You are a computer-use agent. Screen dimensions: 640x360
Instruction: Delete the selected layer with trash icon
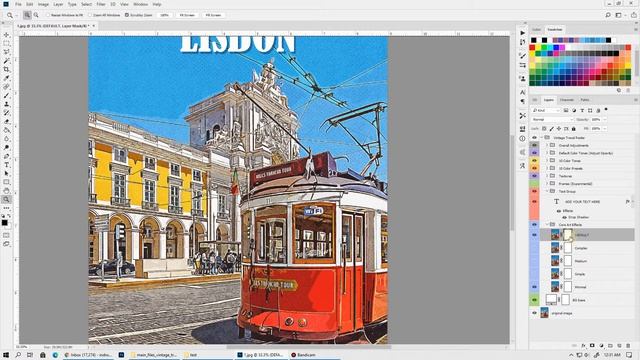pos(628,346)
